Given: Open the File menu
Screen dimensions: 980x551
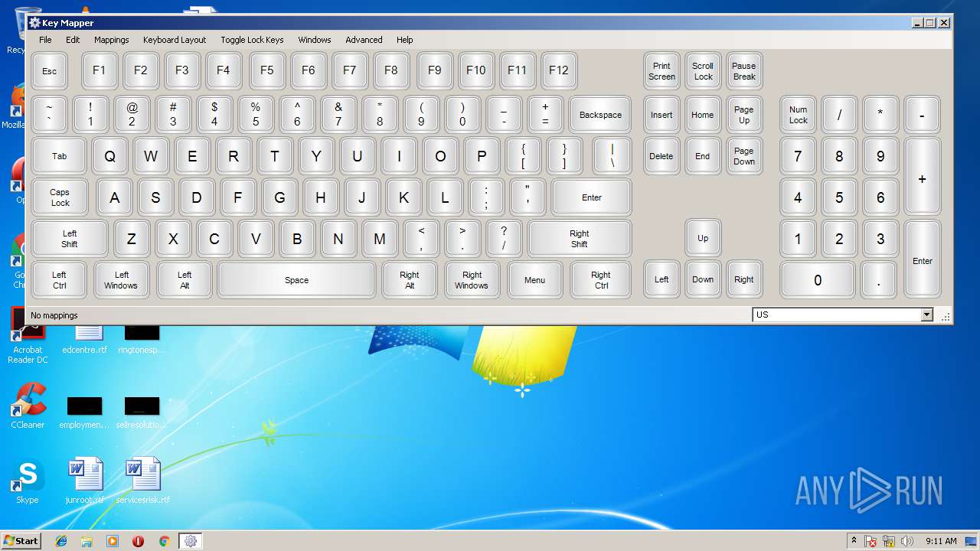Looking at the screenshot, I should [x=45, y=40].
